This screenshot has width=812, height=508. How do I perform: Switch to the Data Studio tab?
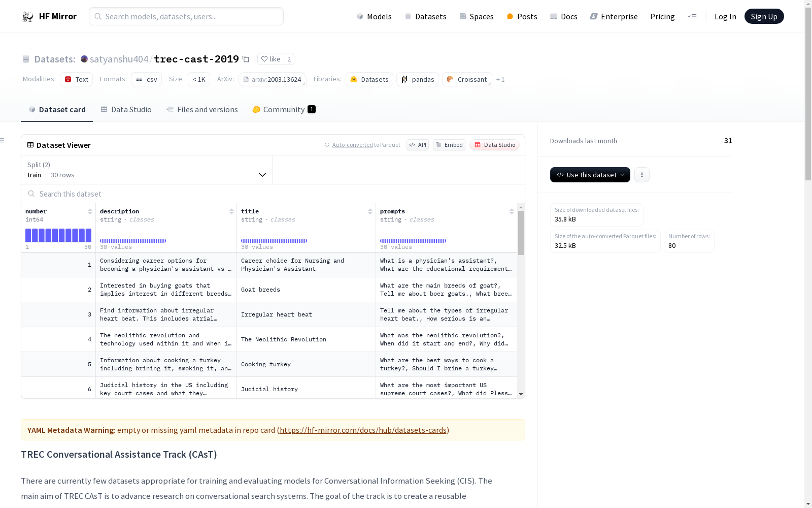(x=126, y=110)
